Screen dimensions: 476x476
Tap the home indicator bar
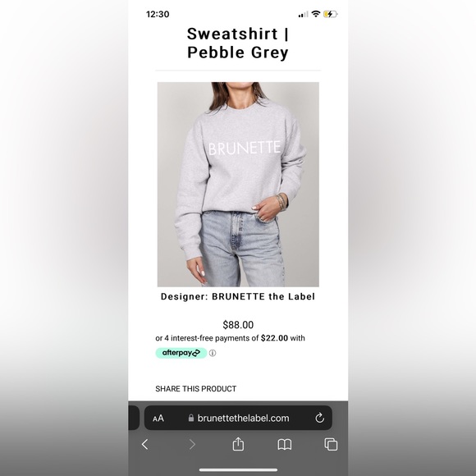pyautogui.click(x=238, y=470)
